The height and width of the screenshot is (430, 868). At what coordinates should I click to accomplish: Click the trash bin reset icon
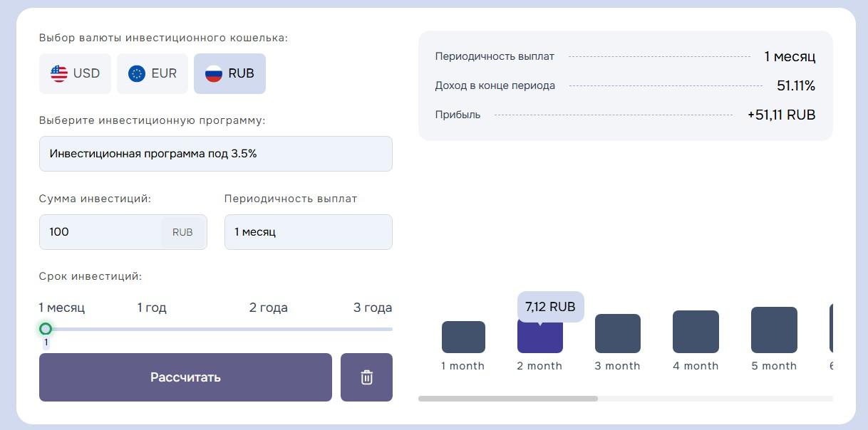pyautogui.click(x=366, y=377)
